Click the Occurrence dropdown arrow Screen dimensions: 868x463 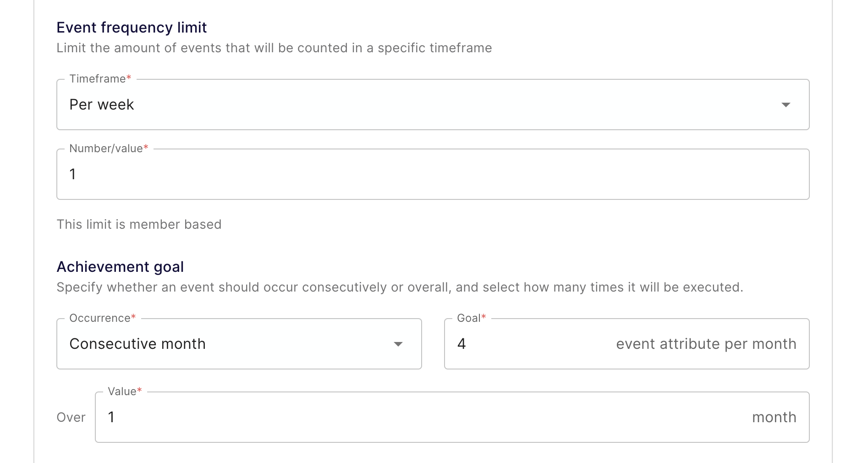tap(398, 344)
